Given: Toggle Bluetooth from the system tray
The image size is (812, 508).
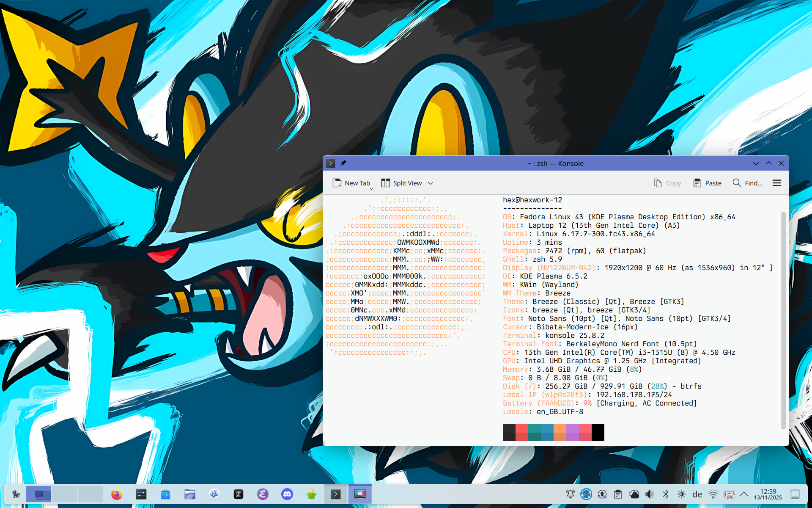Looking at the screenshot, I should [x=666, y=494].
